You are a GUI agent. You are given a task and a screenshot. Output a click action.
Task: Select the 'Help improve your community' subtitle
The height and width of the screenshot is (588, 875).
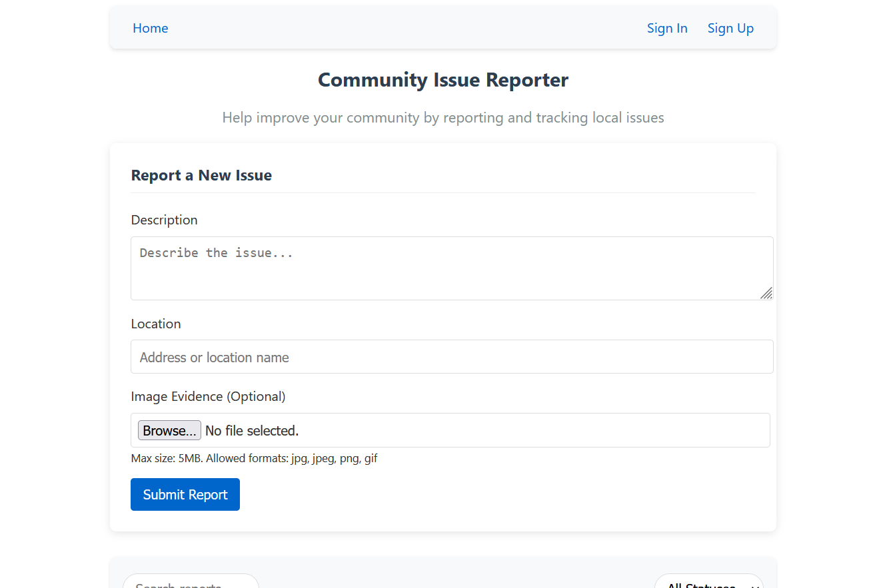point(443,118)
